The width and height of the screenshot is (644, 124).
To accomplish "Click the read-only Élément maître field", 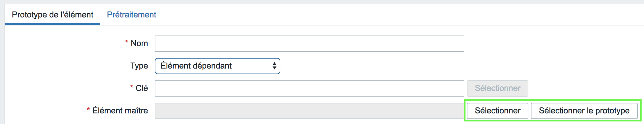I will pos(310,111).
